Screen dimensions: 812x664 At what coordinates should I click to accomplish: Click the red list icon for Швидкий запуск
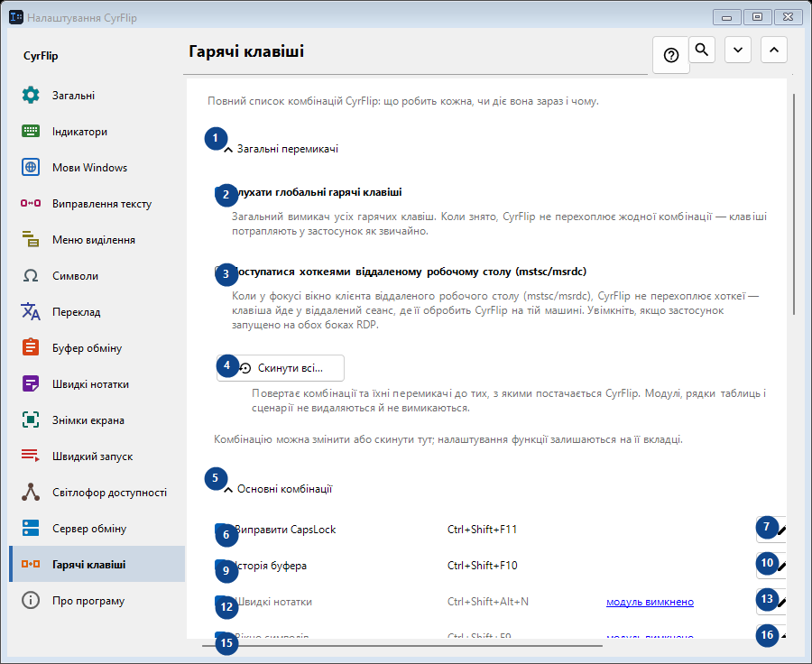[x=31, y=456]
